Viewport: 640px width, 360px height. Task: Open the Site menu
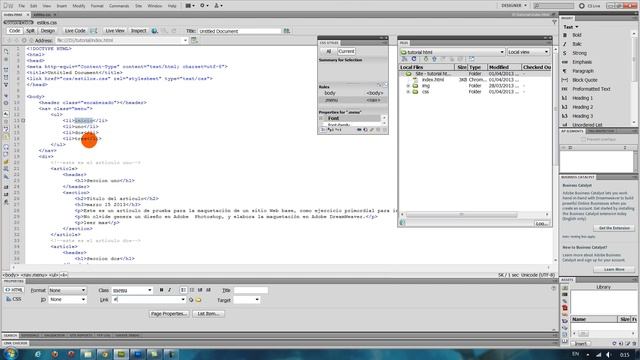(139, 6)
